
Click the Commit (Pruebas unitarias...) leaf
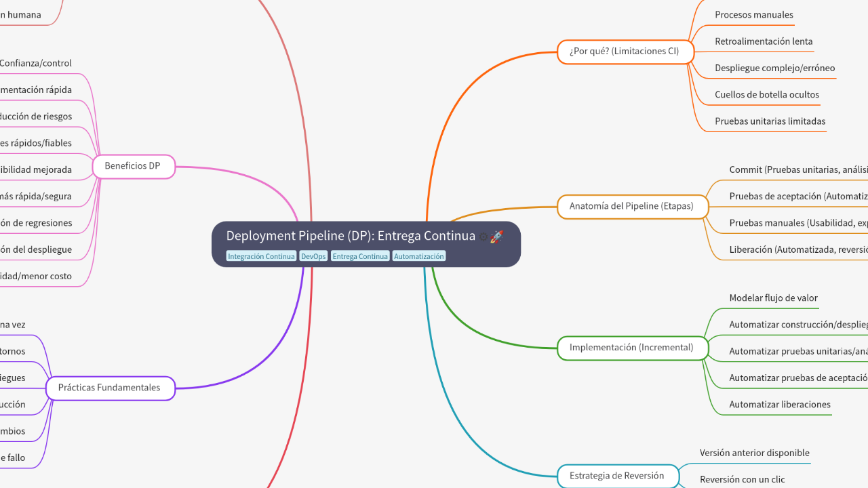798,170
